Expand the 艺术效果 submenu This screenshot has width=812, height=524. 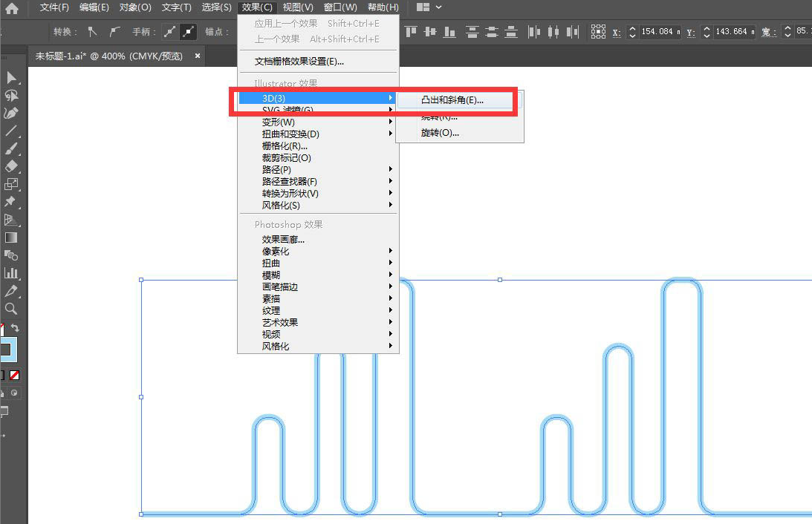coord(317,322)
